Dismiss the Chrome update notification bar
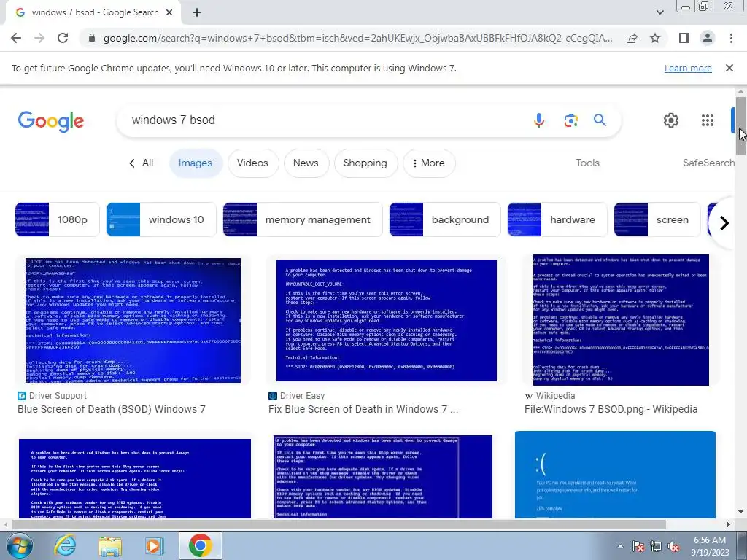Viewport: 747px width, 560px height. pos(729,68)
